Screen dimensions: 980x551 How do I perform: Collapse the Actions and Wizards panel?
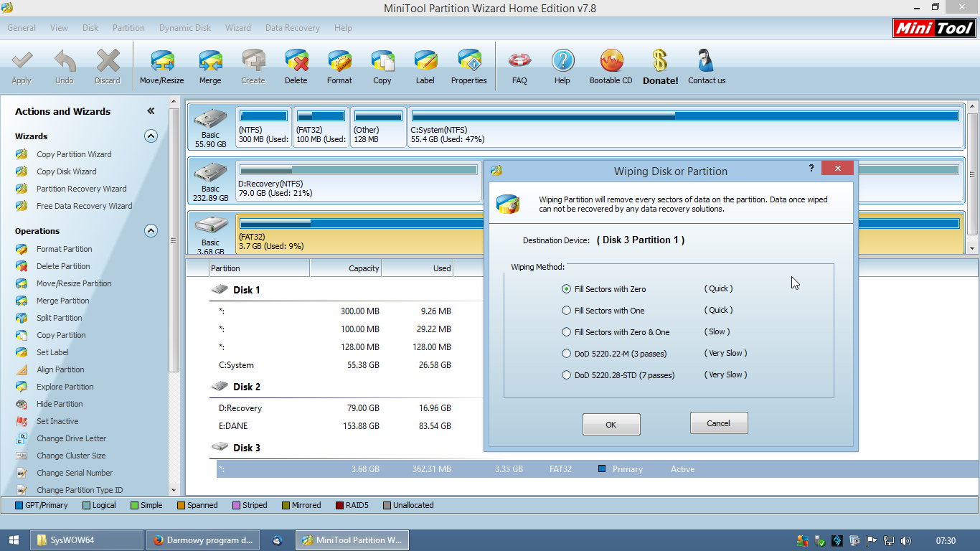[x=151, y=111]
